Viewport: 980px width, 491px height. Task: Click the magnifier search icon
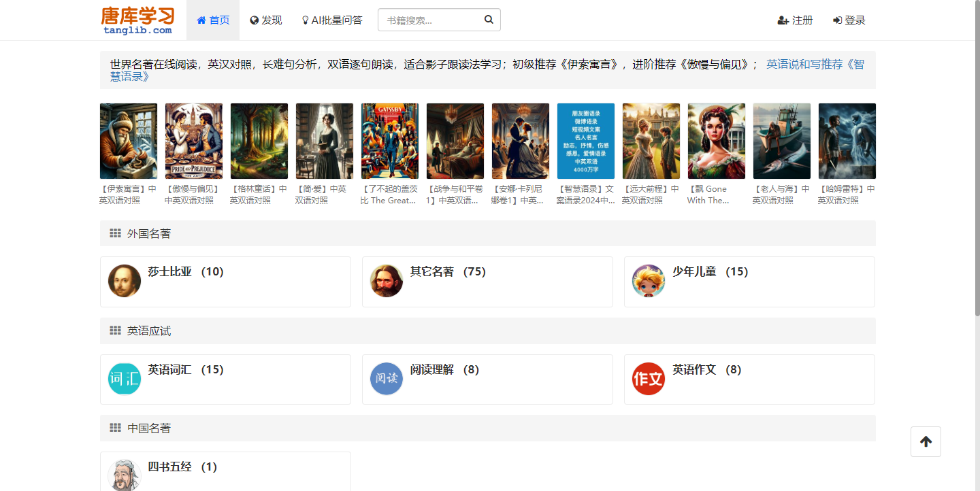pyautogui.click(x=489, y=20)
